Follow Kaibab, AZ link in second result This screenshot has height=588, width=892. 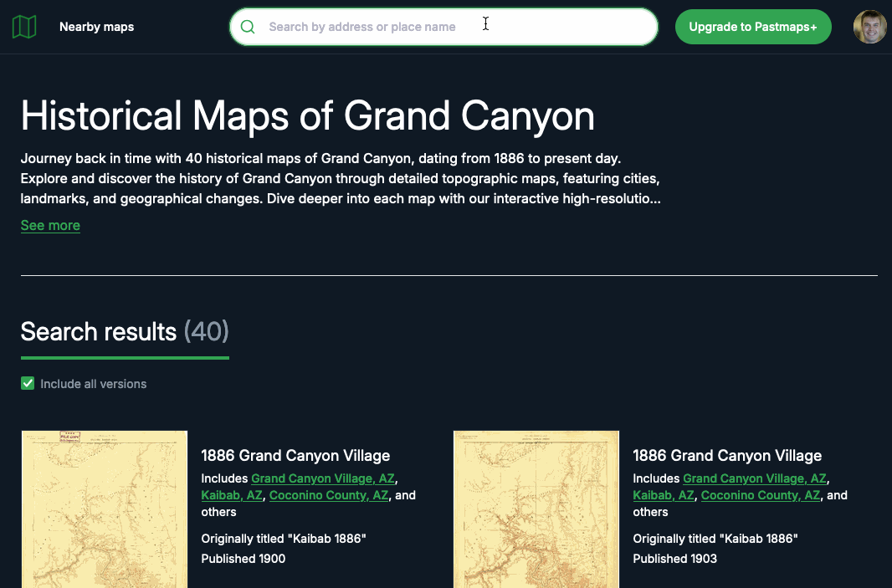point(664,495)
